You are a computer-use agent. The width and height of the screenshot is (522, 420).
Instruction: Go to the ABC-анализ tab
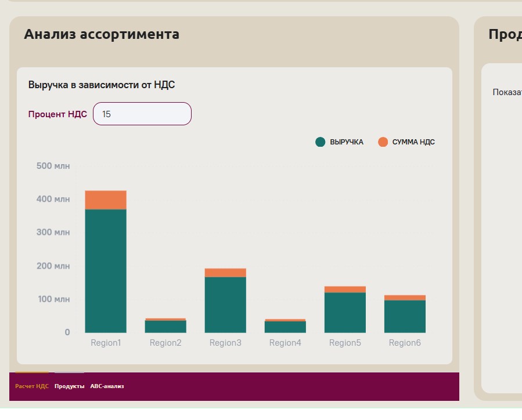point(107,386)
